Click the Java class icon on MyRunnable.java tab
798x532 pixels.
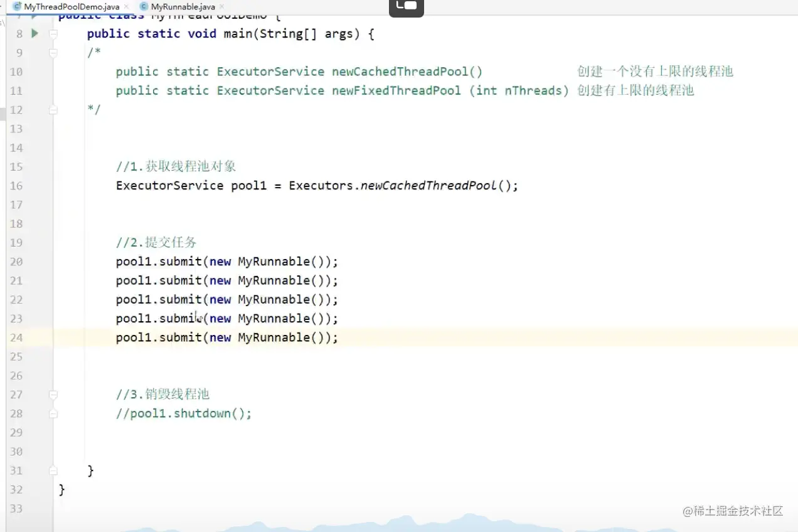(x=144, y=6)
